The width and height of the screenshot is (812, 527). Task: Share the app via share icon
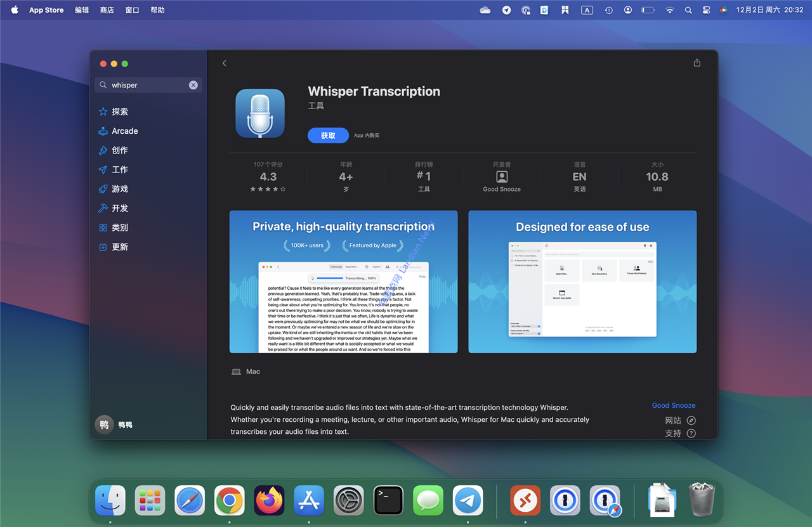tap(697, 63)
